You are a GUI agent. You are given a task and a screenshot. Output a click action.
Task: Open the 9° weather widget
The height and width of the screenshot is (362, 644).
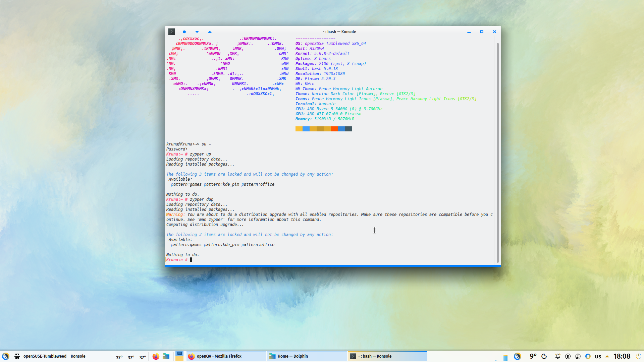tap(533, 356)
